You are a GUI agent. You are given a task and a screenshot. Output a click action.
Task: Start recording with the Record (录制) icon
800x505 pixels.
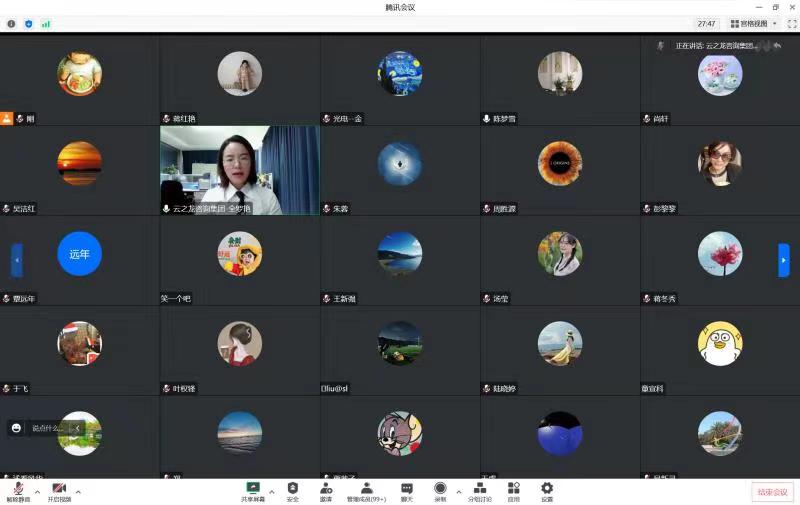pyautogui.click(x=440, y=490)
